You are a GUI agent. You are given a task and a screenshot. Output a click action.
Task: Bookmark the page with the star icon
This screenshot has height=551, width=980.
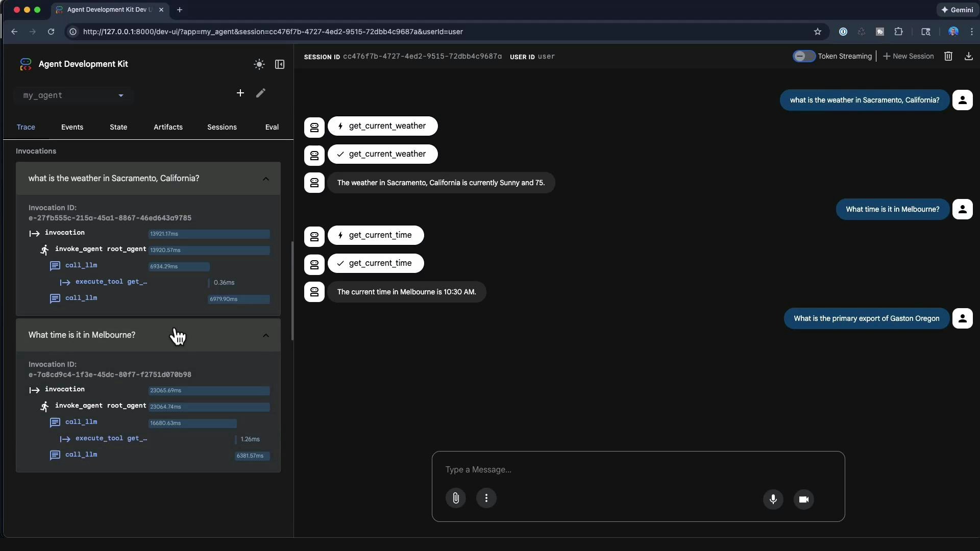click(818, 32)
